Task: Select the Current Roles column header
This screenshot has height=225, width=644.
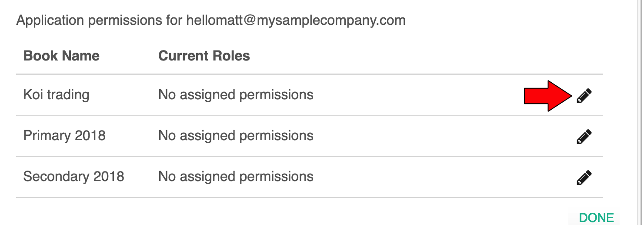Action: [204, 56]
